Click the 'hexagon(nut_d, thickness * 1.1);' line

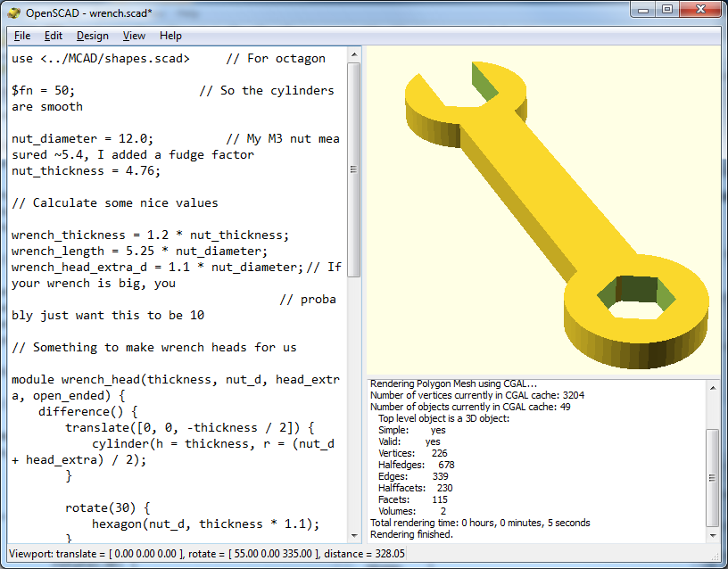click(x=206, y=524)
